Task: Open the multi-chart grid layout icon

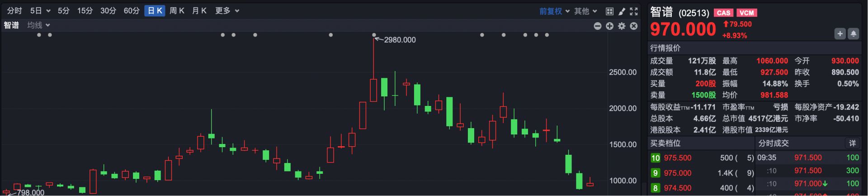Action: click(609, 11)
